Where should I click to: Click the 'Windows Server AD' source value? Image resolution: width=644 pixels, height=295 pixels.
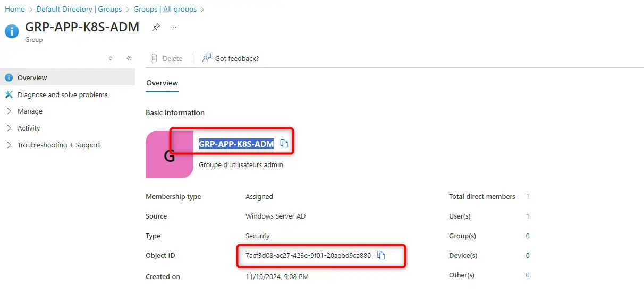tap(275, 216)
